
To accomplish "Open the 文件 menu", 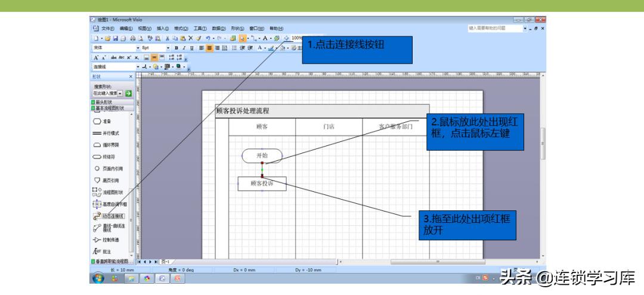I will pyautogui.click(x=107, y=29).
